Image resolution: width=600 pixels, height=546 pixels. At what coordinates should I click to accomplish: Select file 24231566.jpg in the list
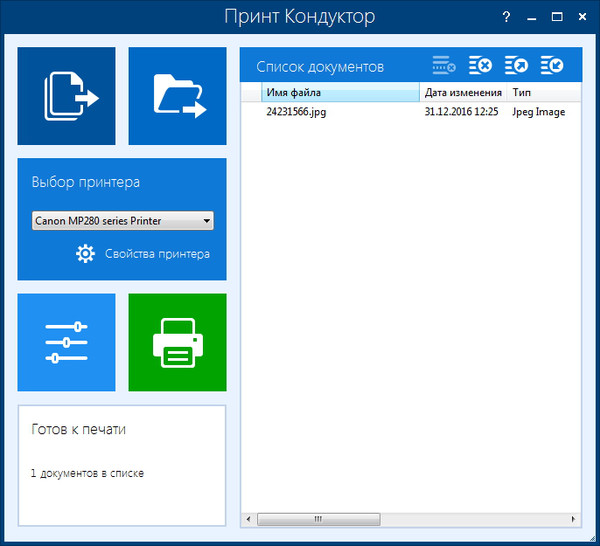point(296,112)
